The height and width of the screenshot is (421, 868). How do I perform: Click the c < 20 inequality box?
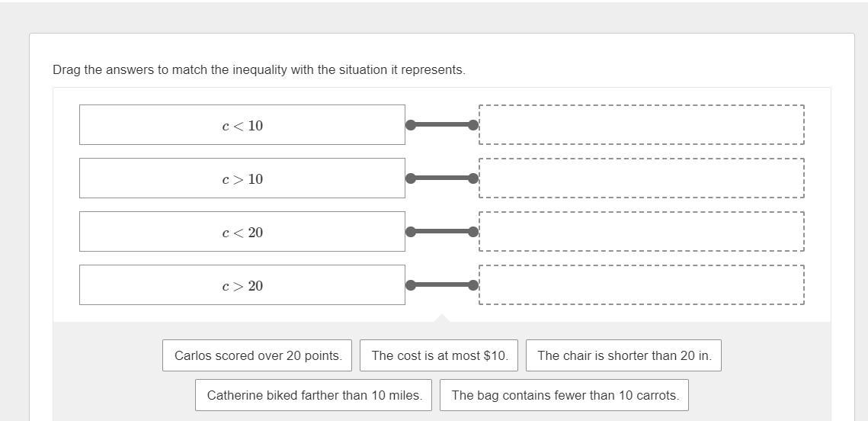coord(242,232)
